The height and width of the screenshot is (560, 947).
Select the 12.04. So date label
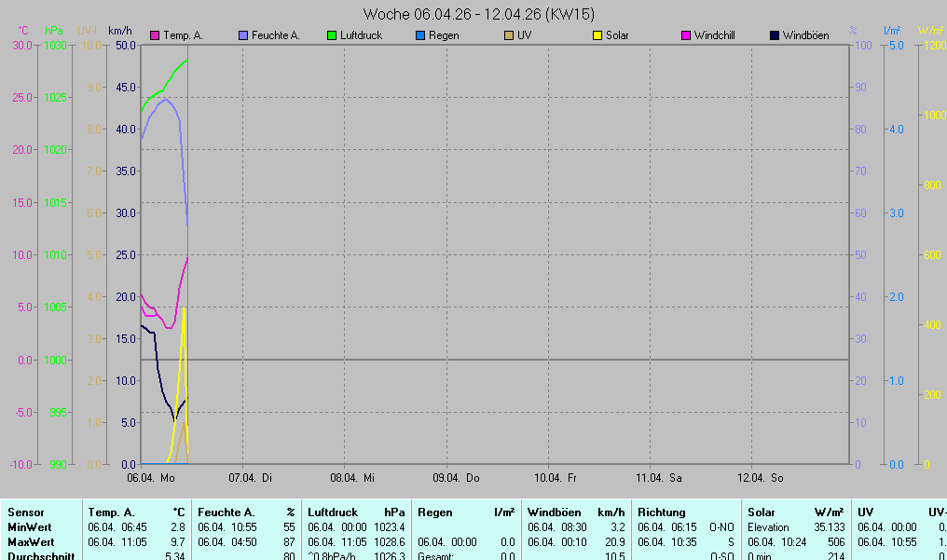[x=762, y=478]
